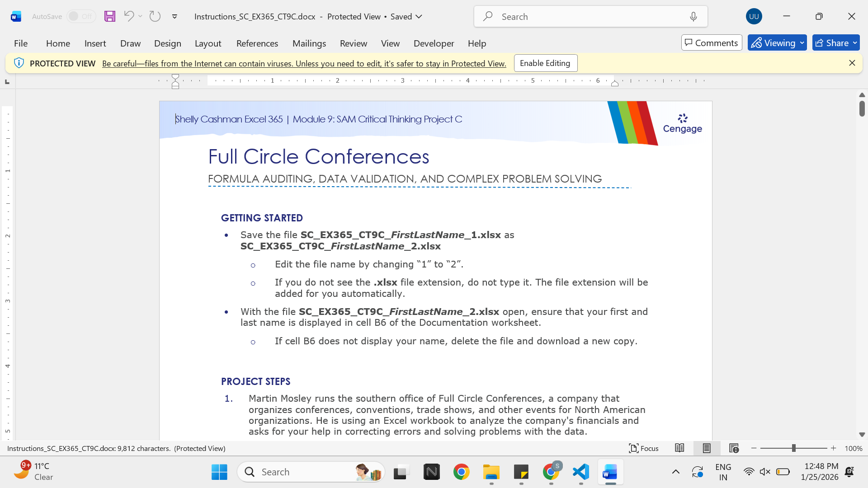Open the Comments pane button
Screen dimensions: 868x488
pos(712,42)
